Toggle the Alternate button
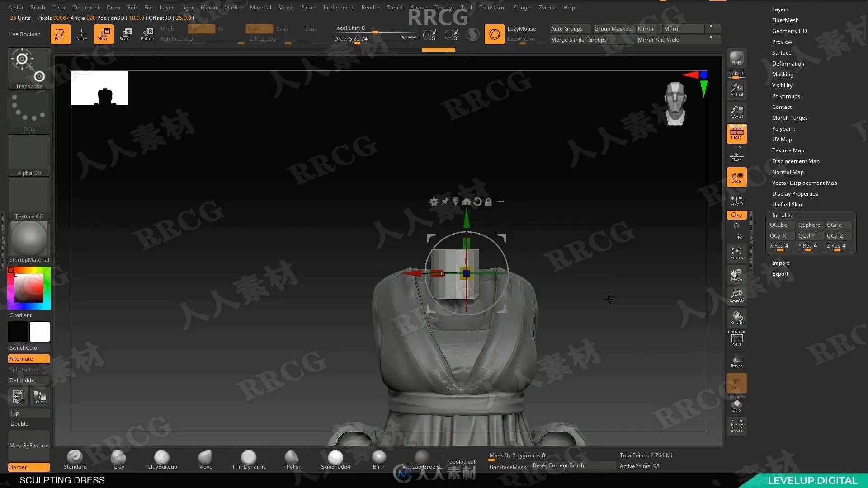The image size is (868, 488). [x=29, y=359]
